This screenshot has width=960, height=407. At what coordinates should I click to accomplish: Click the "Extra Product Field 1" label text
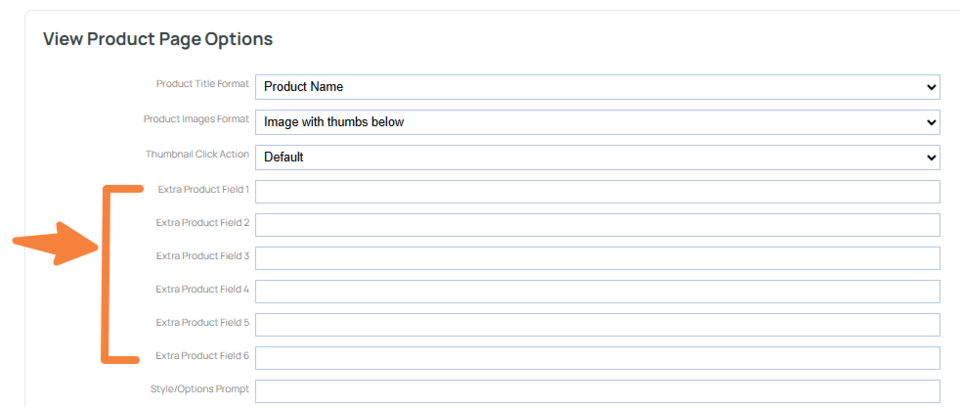click(203, 189)
